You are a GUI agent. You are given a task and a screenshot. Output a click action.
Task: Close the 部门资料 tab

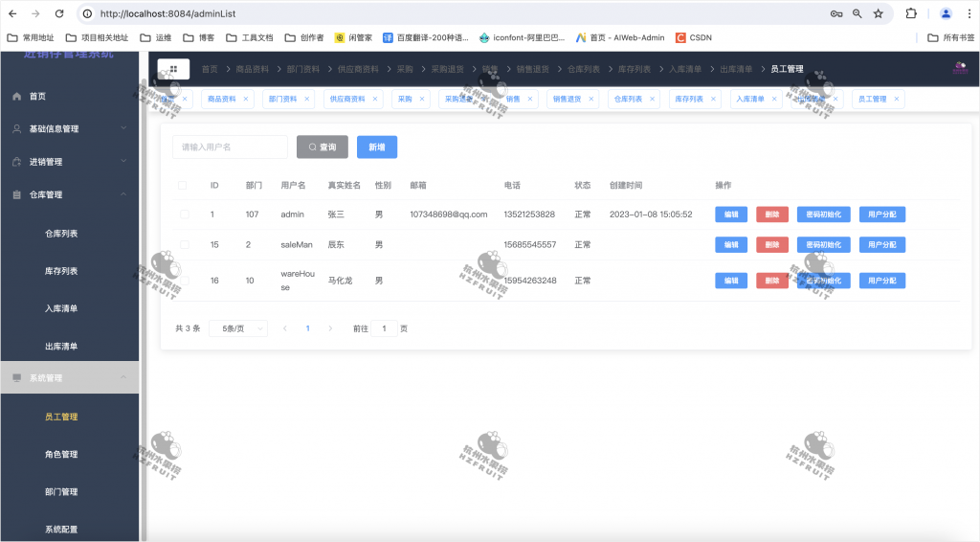[307, 99]
